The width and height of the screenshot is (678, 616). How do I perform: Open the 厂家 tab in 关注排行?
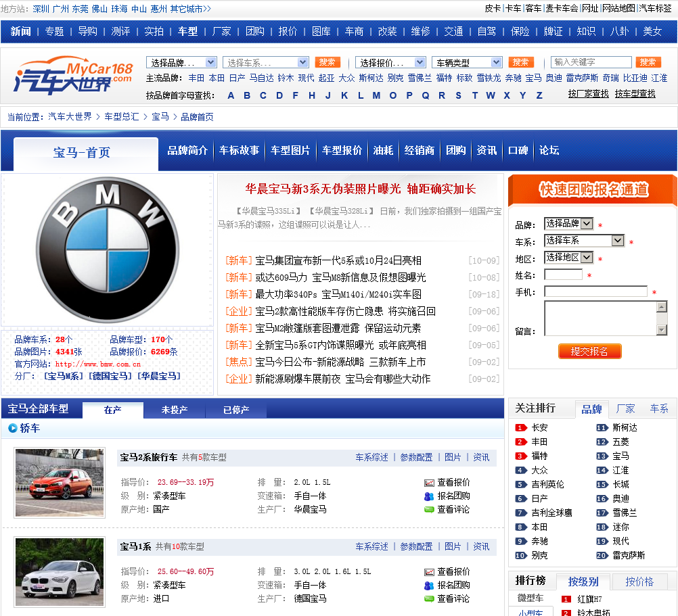[x=625, y=408]
